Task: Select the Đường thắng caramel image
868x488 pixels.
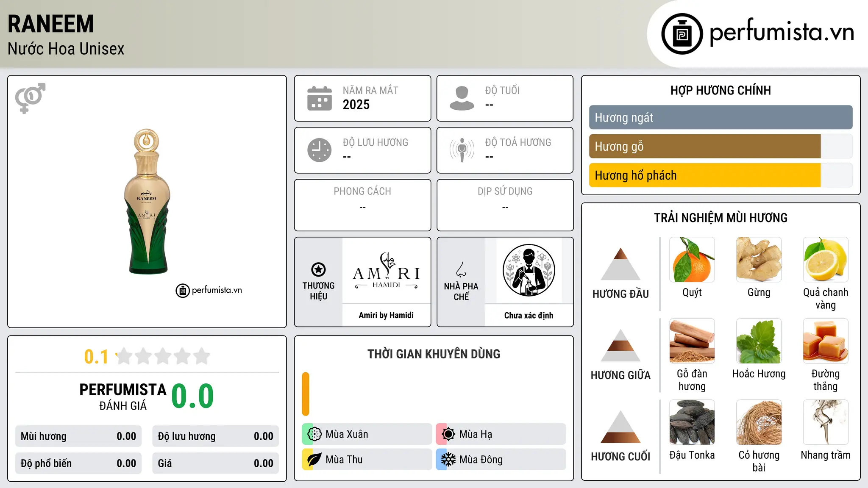Action: (826, 341)
